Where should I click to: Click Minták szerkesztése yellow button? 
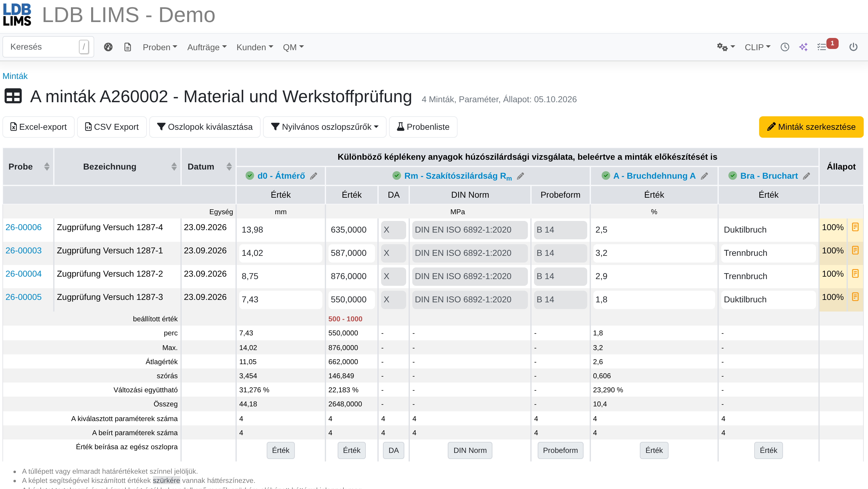point(811,127)
